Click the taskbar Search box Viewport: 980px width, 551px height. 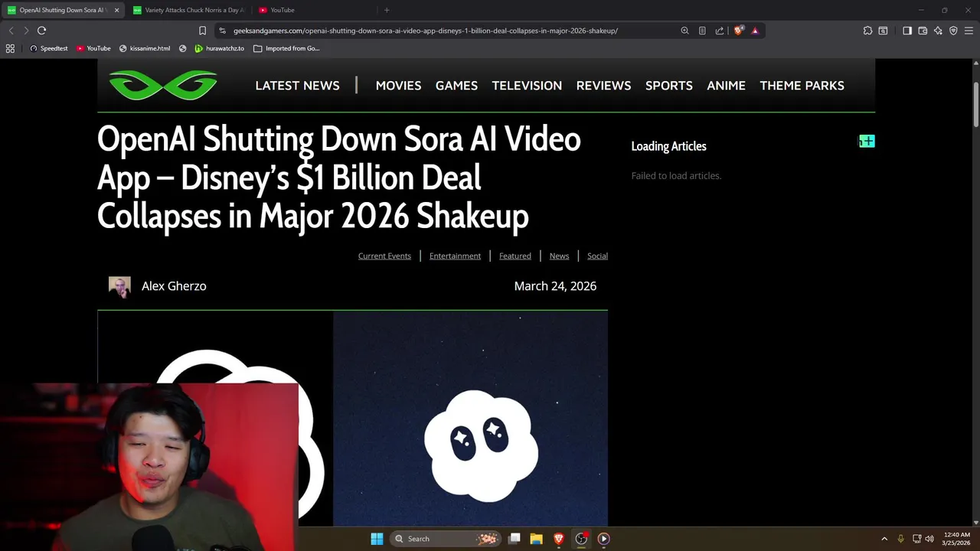coord(446,539)
